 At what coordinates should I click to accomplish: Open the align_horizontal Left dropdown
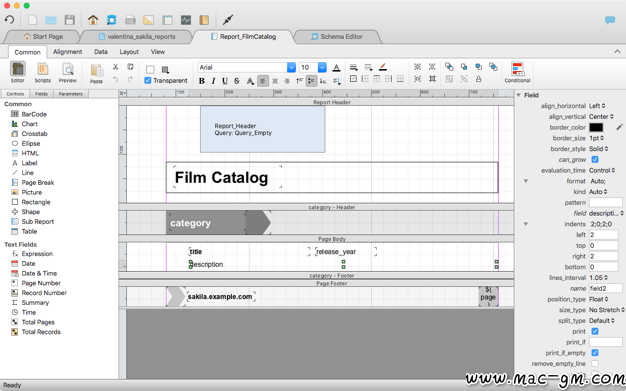pos(597,106)
